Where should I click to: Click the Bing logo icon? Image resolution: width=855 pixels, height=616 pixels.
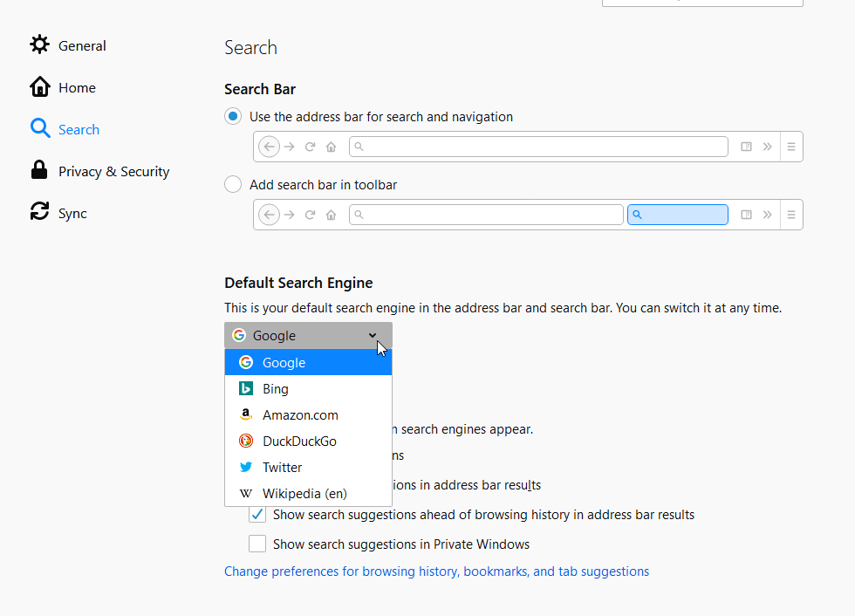click(246, 388)
